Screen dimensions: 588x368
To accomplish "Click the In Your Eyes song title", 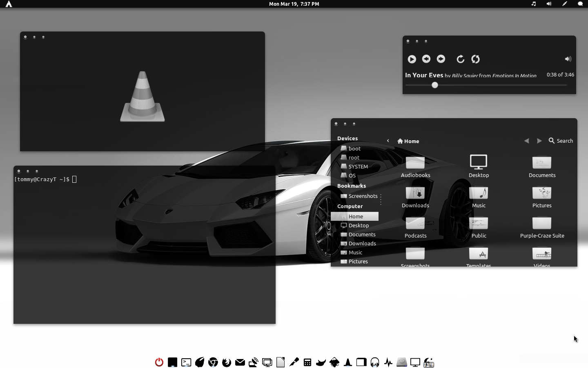I will point(424,75).
